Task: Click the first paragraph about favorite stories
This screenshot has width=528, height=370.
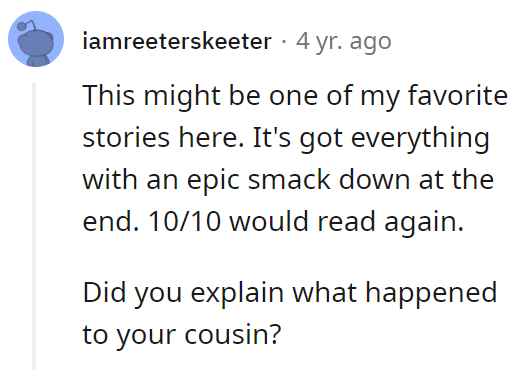Action: pyautogui.click(x=295, y=158)
